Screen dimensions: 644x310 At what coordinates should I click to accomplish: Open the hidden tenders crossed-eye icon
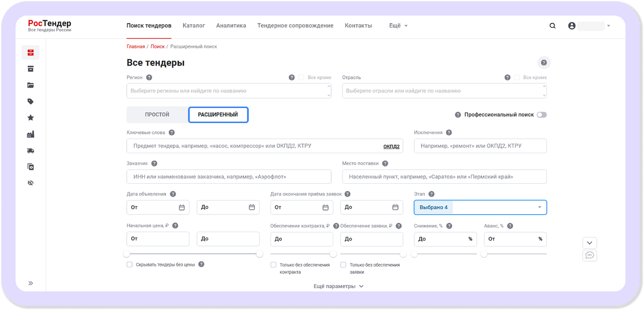[x=31, y=183]
